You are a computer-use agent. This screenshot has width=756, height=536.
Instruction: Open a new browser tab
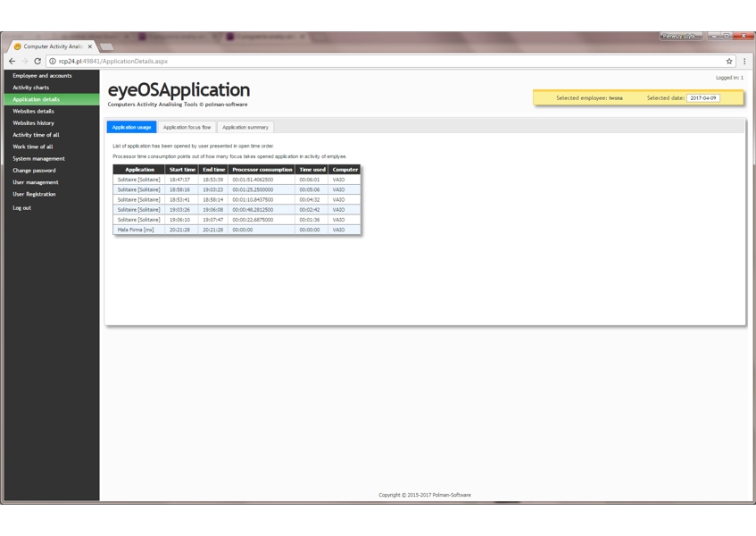click(106, 46)
